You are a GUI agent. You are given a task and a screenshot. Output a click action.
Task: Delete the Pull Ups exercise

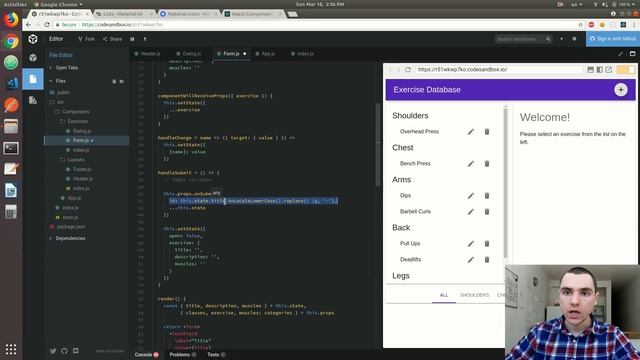coord(487,244)
